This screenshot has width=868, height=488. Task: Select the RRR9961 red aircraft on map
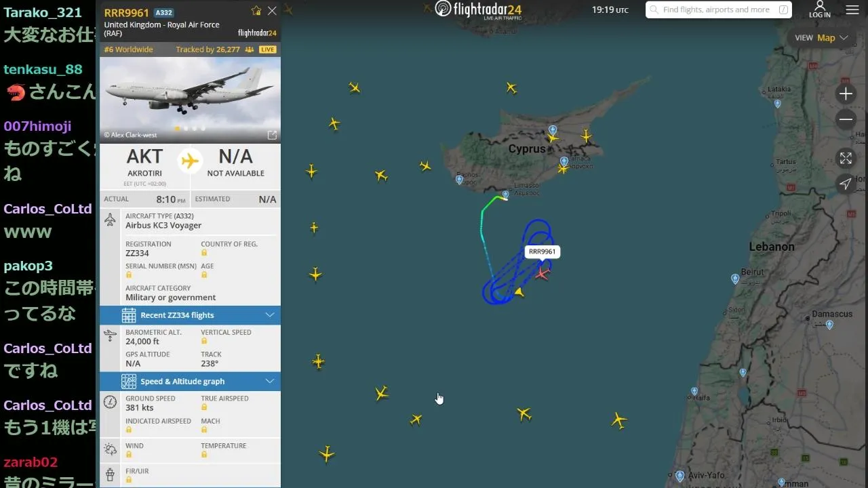[x=542, y=273]
